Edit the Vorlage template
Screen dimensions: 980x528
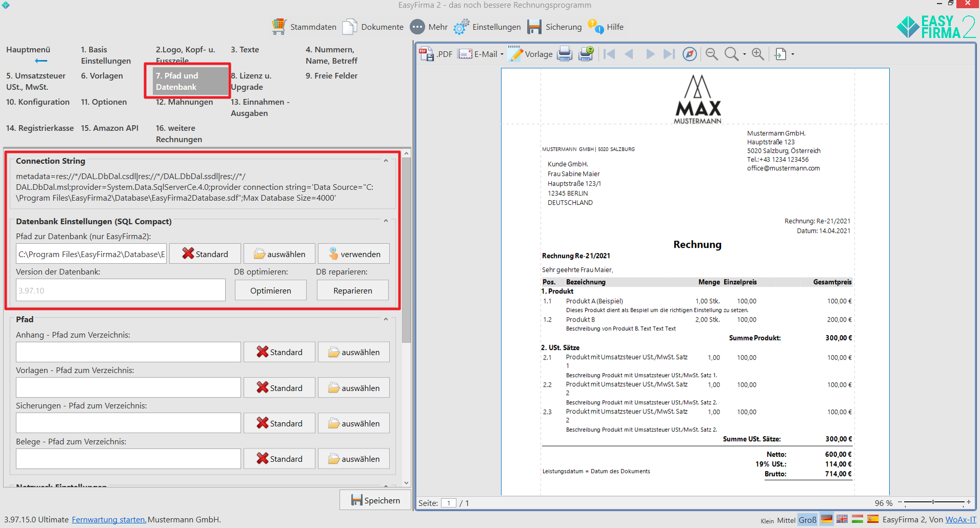[530, 54]
